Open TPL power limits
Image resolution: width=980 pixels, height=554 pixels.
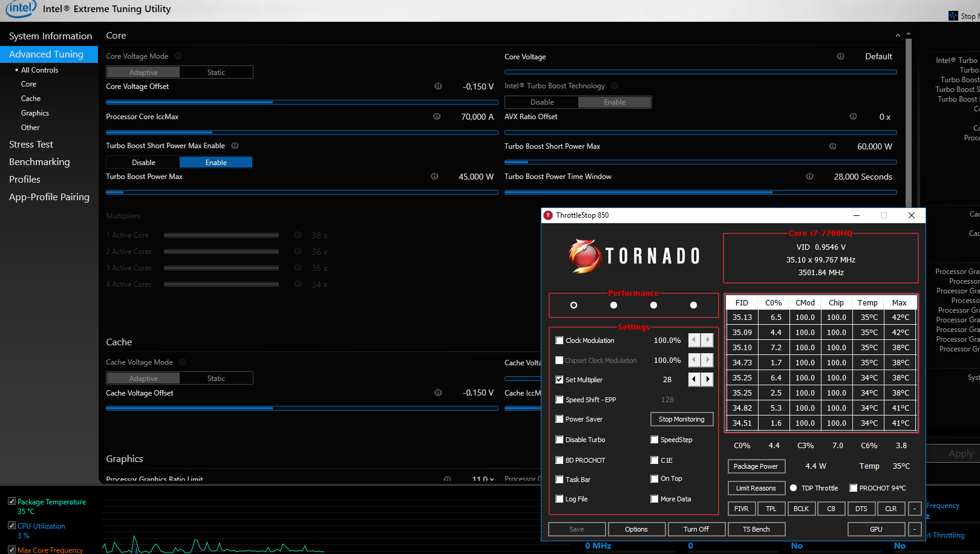click(771, 509)
